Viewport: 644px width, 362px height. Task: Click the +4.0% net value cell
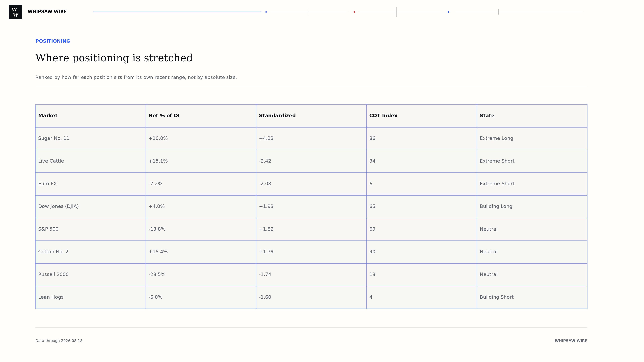click(201, 207)
